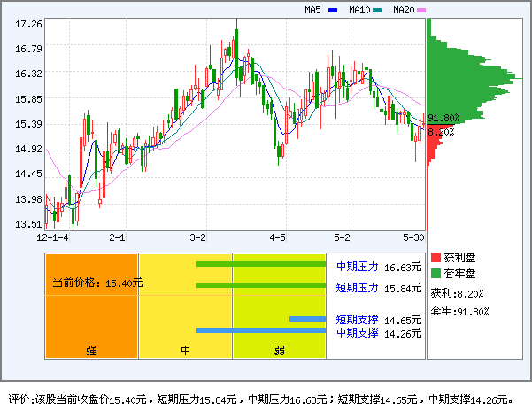Click the green 套牢盘 legend square
The width and height of the screenshot is (532, 404).
[x=436, y=273]
